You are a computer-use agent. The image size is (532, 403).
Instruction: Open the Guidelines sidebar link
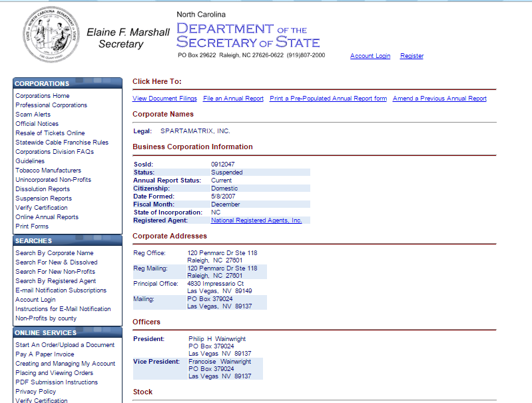click(30, 161)
